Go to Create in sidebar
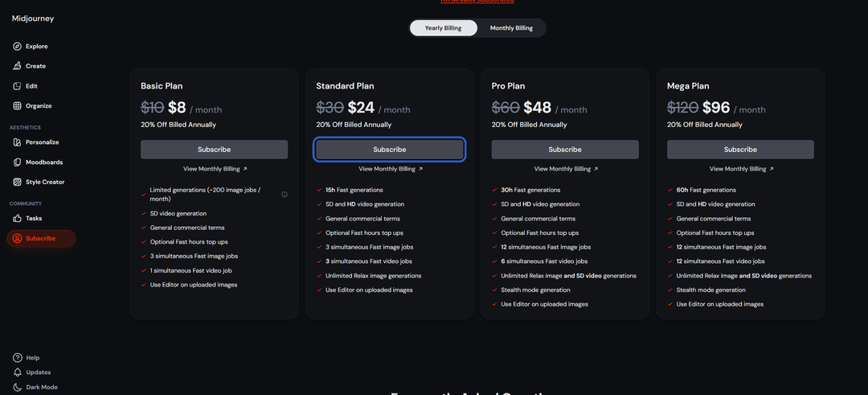Screen dimensions: 868x395 point(36,66)
